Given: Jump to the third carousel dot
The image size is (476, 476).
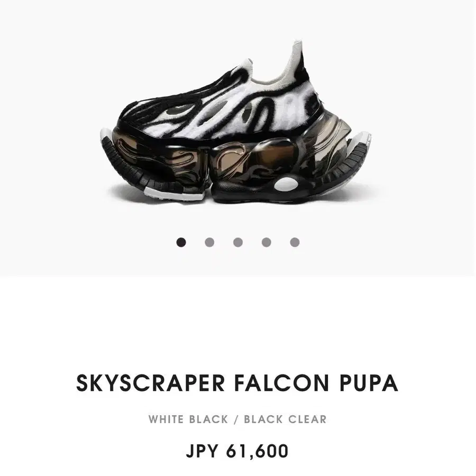Looking at the screenshot, I should [x=238, y=242].
